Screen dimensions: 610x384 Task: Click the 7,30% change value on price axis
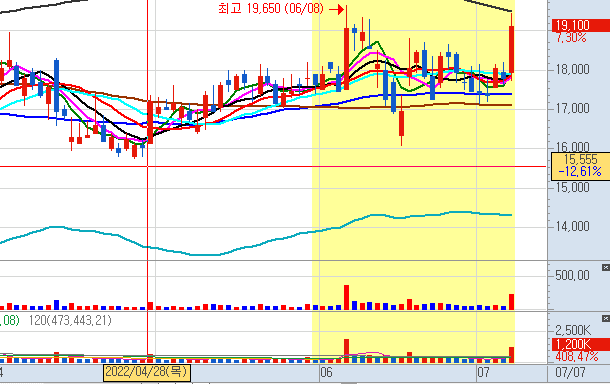pyautogui.click(x=571, y=38)
